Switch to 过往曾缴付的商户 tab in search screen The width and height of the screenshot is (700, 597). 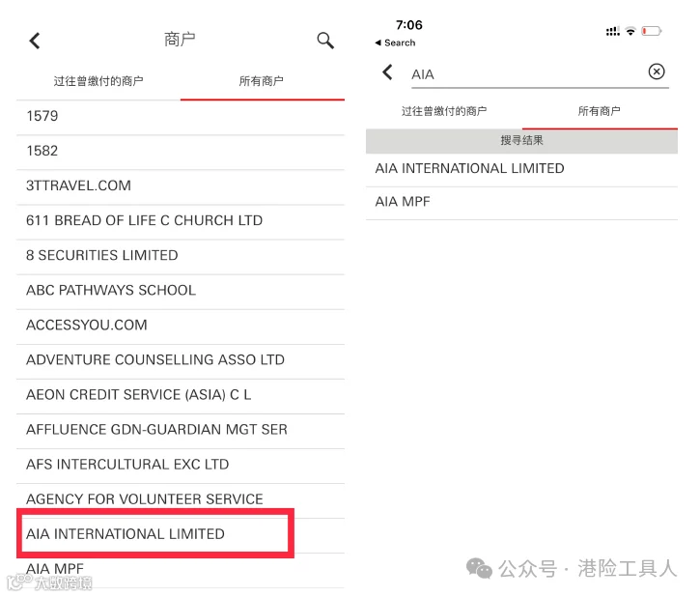tap(444, 111)
